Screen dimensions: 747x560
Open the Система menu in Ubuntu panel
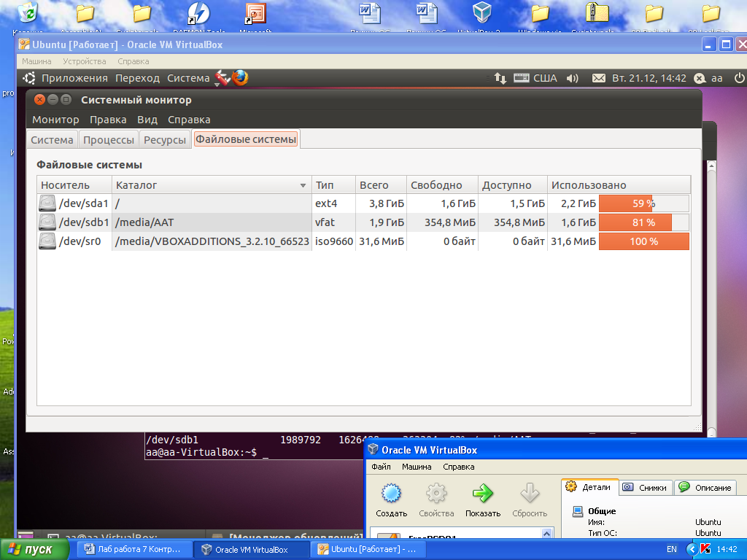pos(188,78)
